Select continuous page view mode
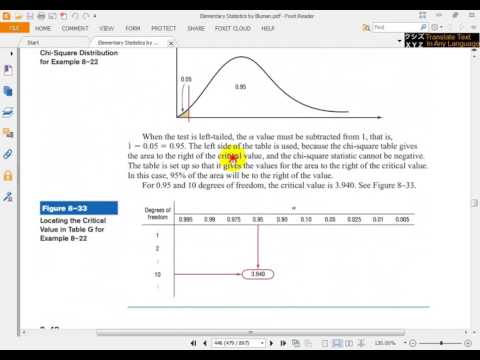The image size is (480, 360). pos(337,343)
